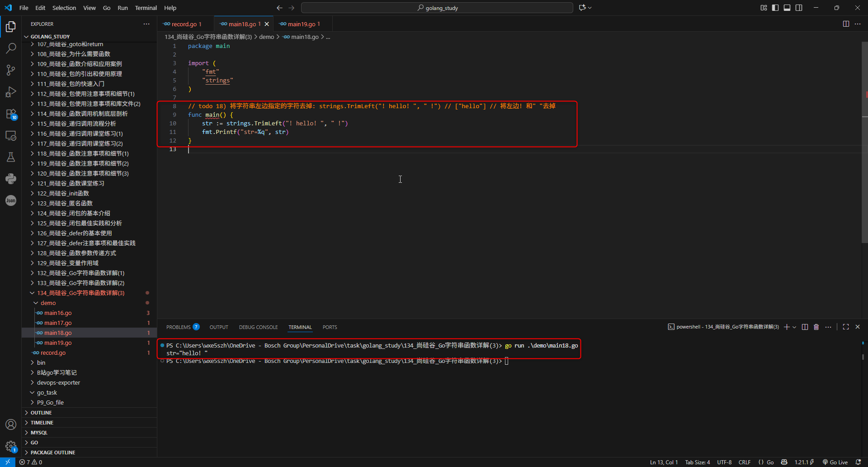This screenshot has height=467, width=868.
Task: Toggle the secondary side bar
Action: (x=799, y=8)
